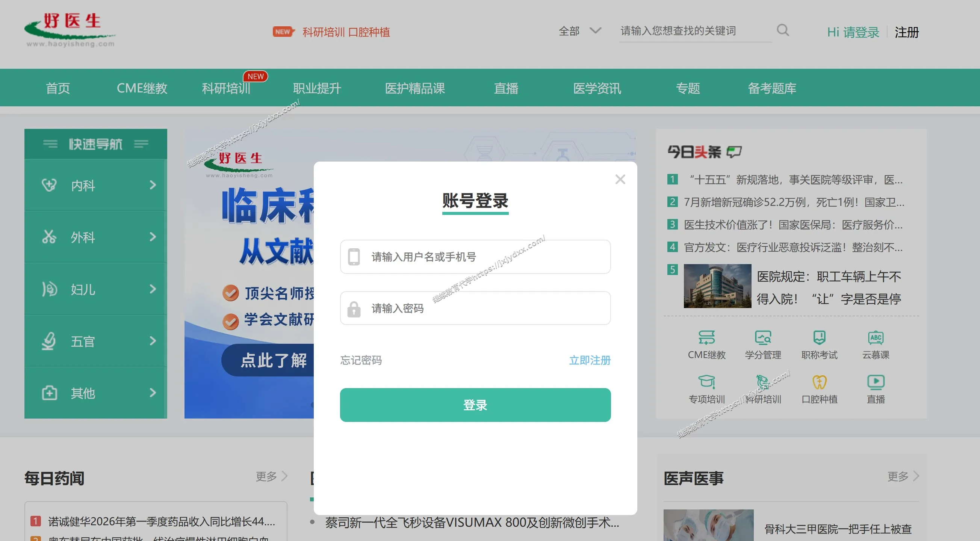
Task: Open the 直播 nav tab
Action: coord(506,88)
